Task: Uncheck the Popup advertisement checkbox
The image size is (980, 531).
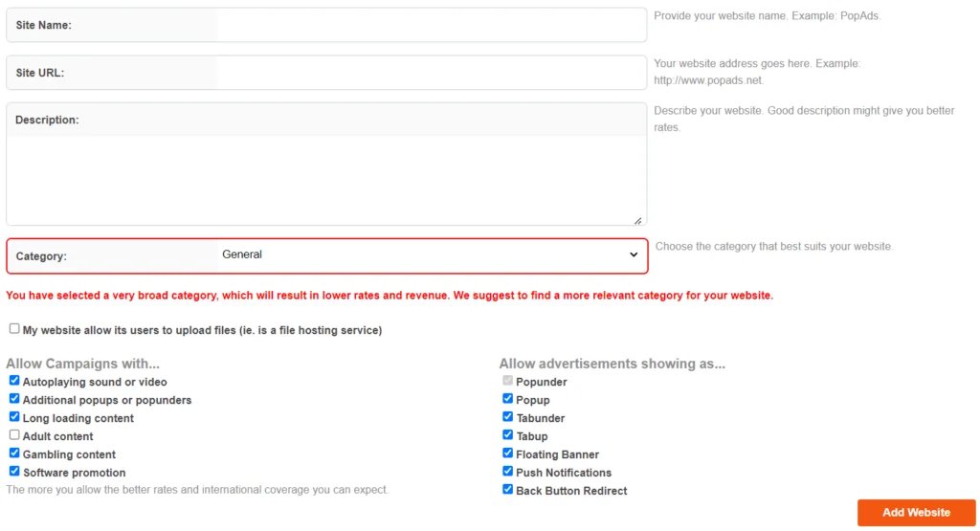Action: click(507, 399)
